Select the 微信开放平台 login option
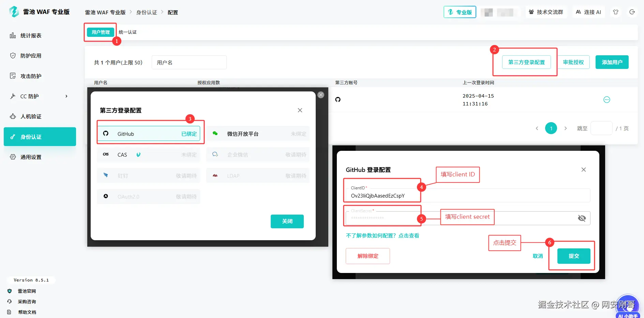The width and height of the screenshot is (644, 318). [258, 133]
